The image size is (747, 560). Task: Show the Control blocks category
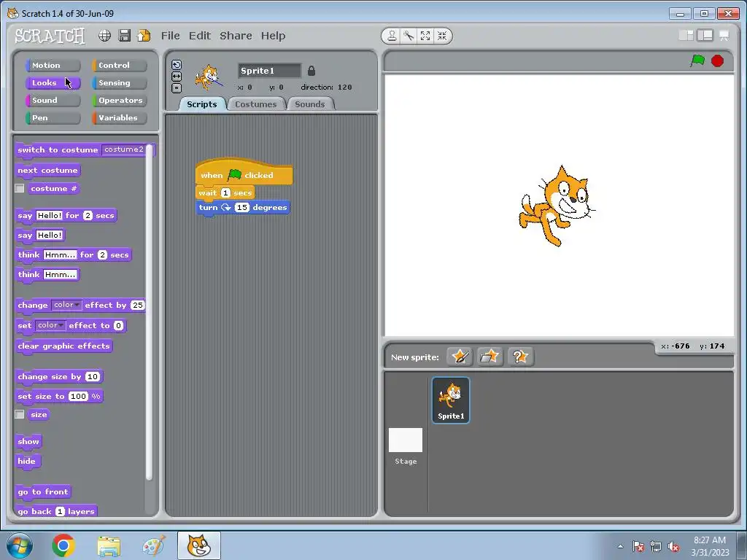point(120,65)
